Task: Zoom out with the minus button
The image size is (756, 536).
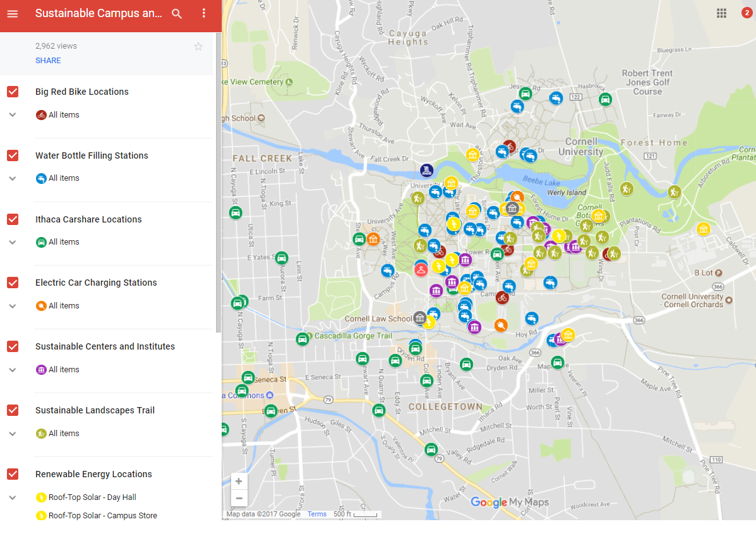Action: [x=239, y=498]
